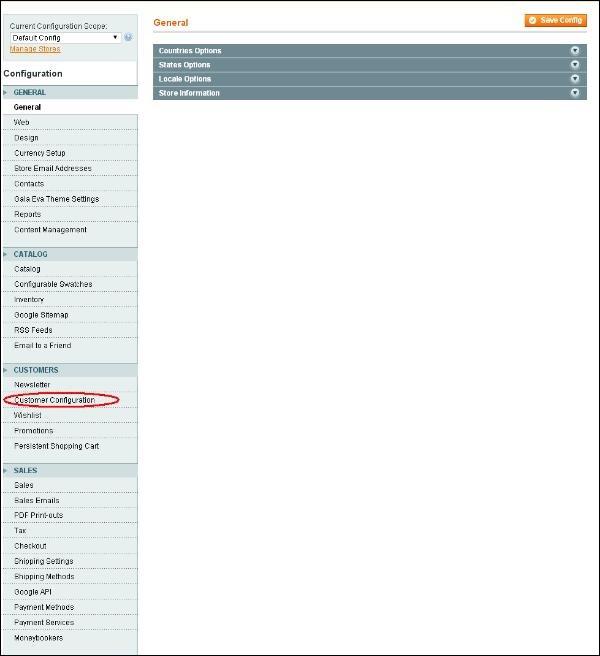Open the Locale Options panel header
The image size is (600, 656).
pos(370,79)
